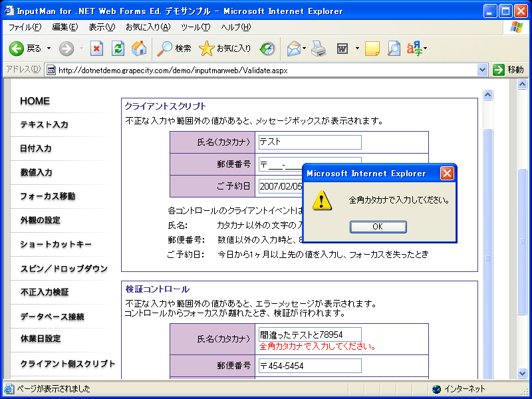
Task: Click the Print icon
Action: click(318, 48)
